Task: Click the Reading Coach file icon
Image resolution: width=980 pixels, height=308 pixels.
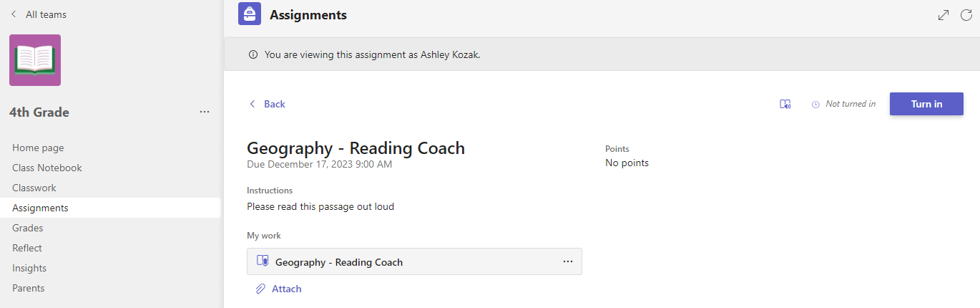Action: click(x=263, y=261)
